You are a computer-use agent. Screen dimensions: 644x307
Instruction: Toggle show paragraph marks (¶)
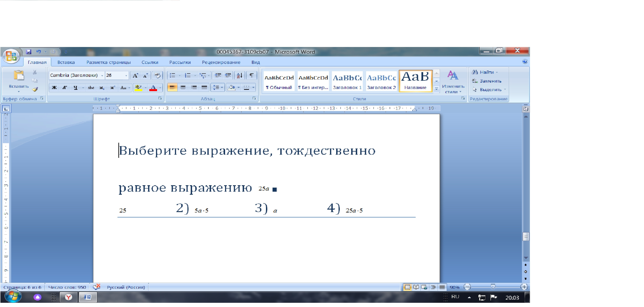[x=251, y=75]
